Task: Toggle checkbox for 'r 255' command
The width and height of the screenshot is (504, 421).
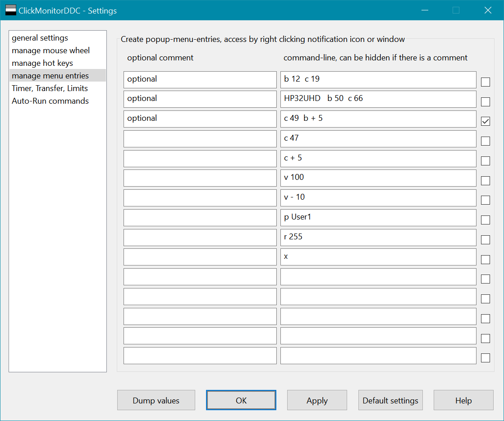Action: [486, 240]
